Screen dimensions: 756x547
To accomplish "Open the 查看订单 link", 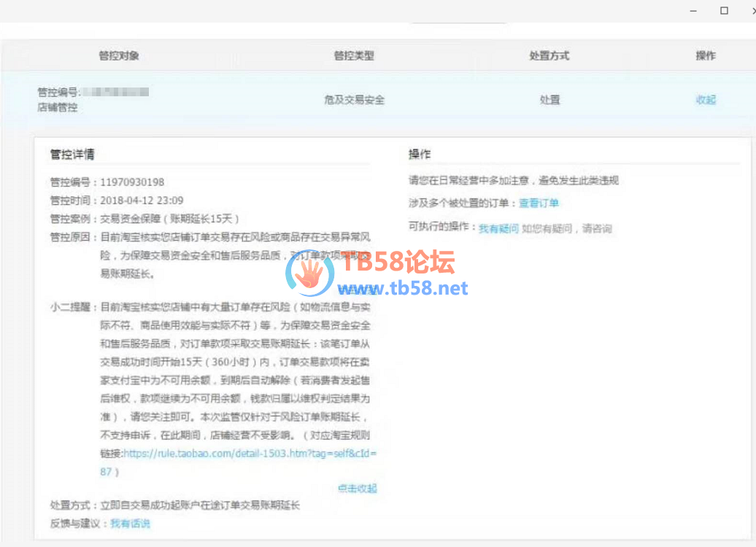I will [539, 203].
